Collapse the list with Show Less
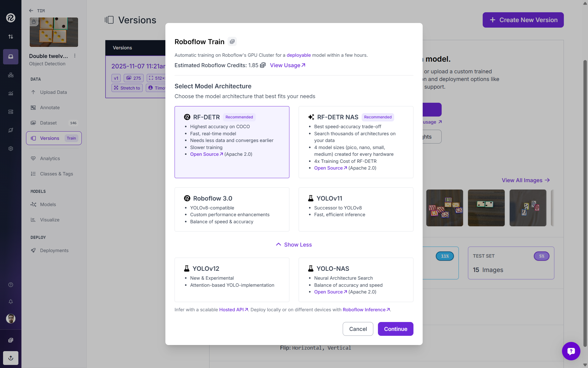Image resolution: width=588 pixels, height=368 pixels. tap(294, 244)
